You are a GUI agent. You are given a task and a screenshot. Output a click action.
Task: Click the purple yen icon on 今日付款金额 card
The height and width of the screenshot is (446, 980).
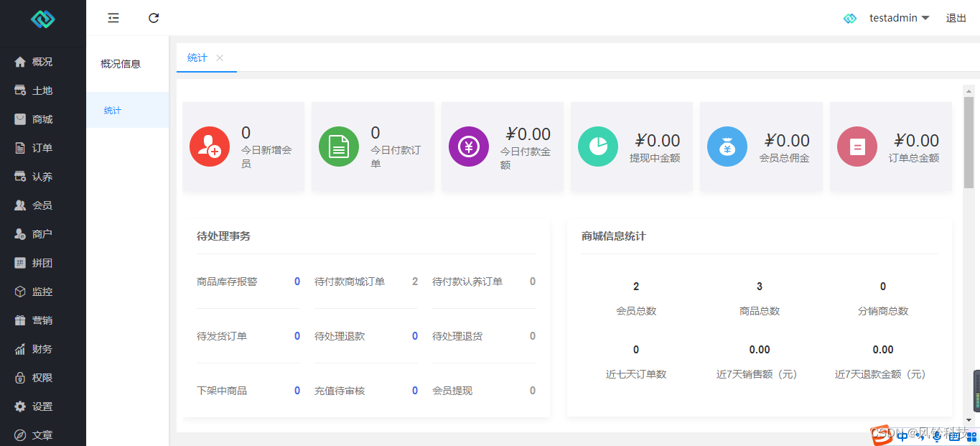click(x=469, y=147)
